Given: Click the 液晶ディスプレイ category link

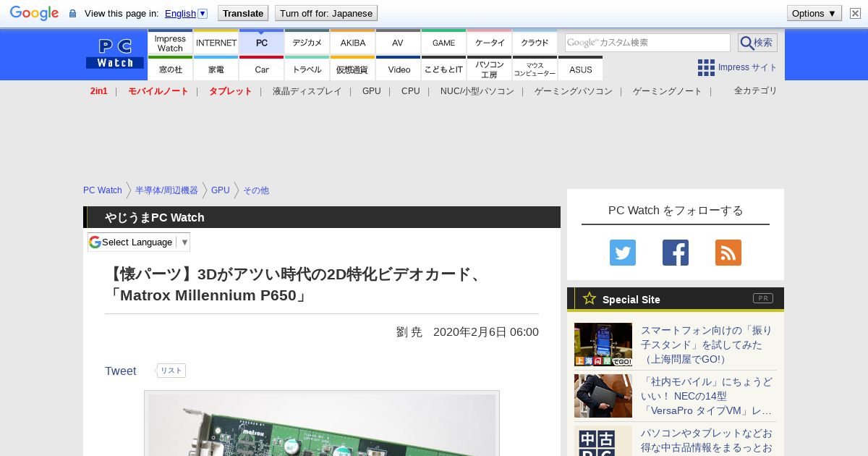Looking at the screenshot, I should tap(307, 91).
